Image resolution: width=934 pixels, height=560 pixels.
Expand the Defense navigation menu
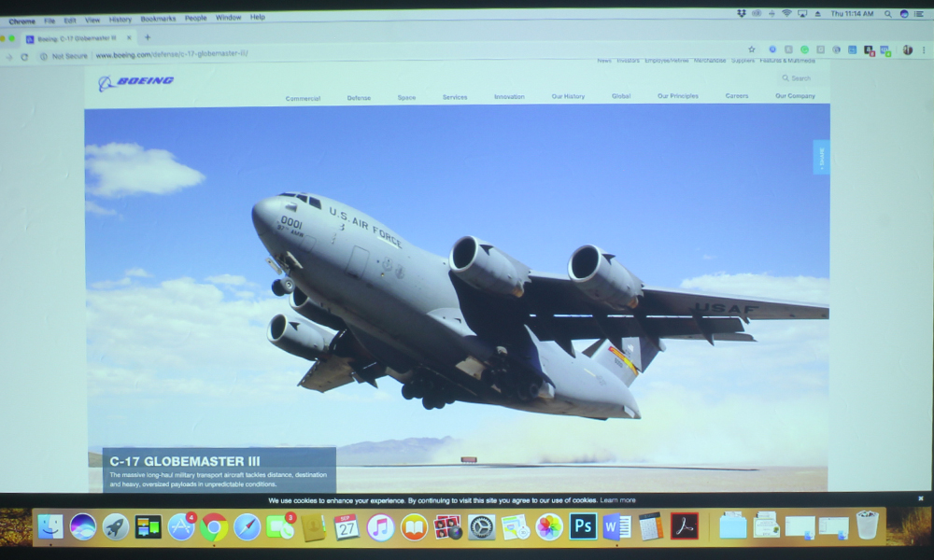[359, 98]
